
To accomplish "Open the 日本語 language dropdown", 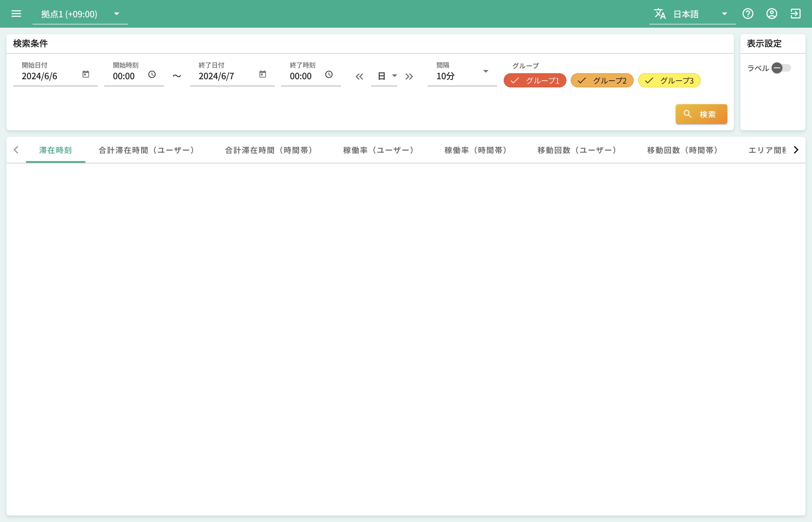I will click(725, 14).
